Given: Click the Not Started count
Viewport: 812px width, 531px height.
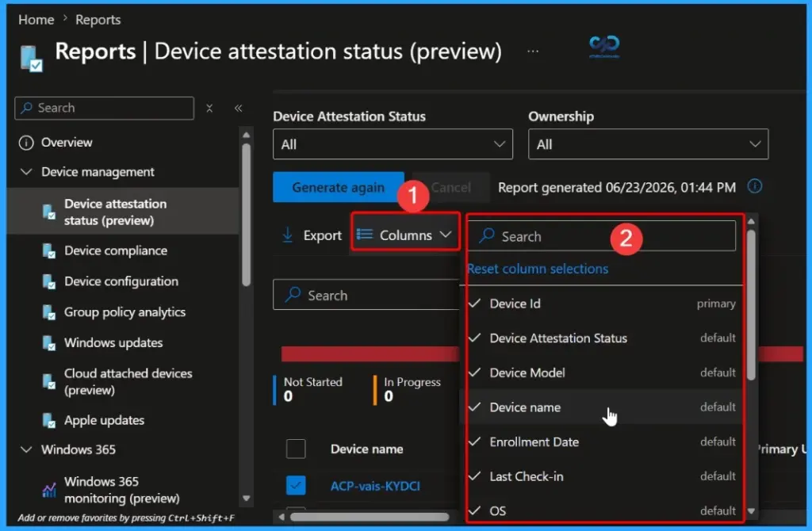Looking at the screenshot, I should tap(289, 396).
